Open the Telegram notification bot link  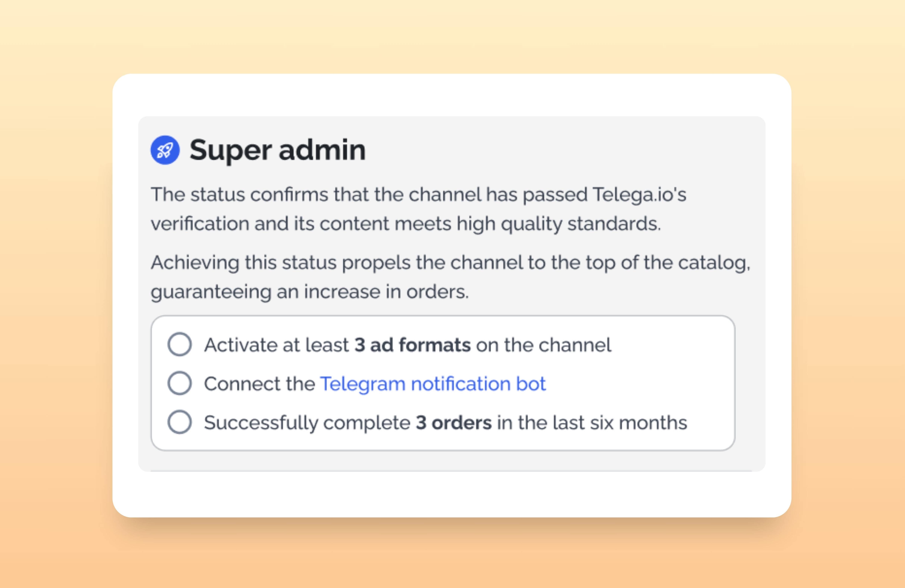pos(433,384)
